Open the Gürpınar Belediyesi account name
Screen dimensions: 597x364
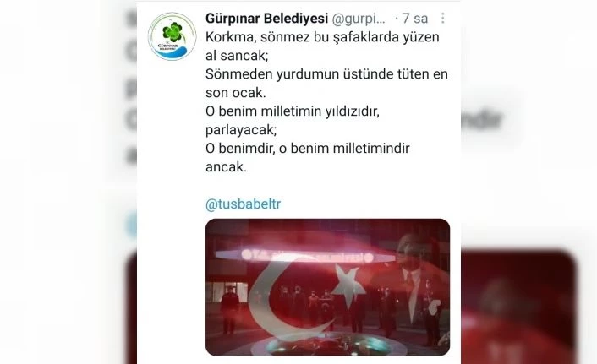266,19
